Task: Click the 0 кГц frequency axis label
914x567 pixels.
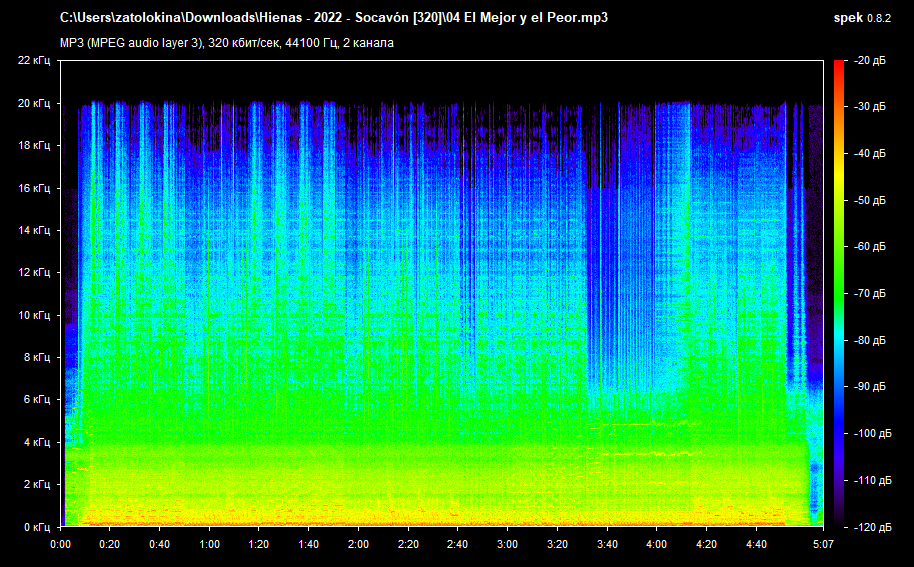Action: pos(37,526)
